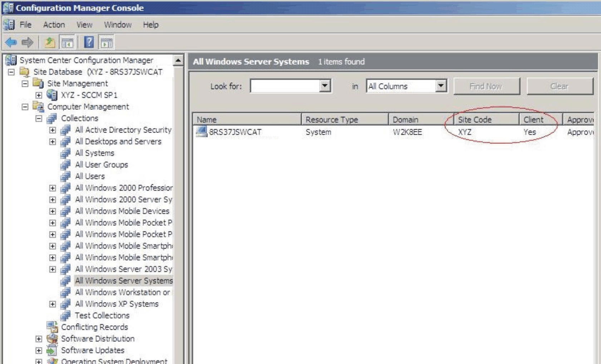Click the Yes client cell
Screen dimensions: 601x364
529,132
